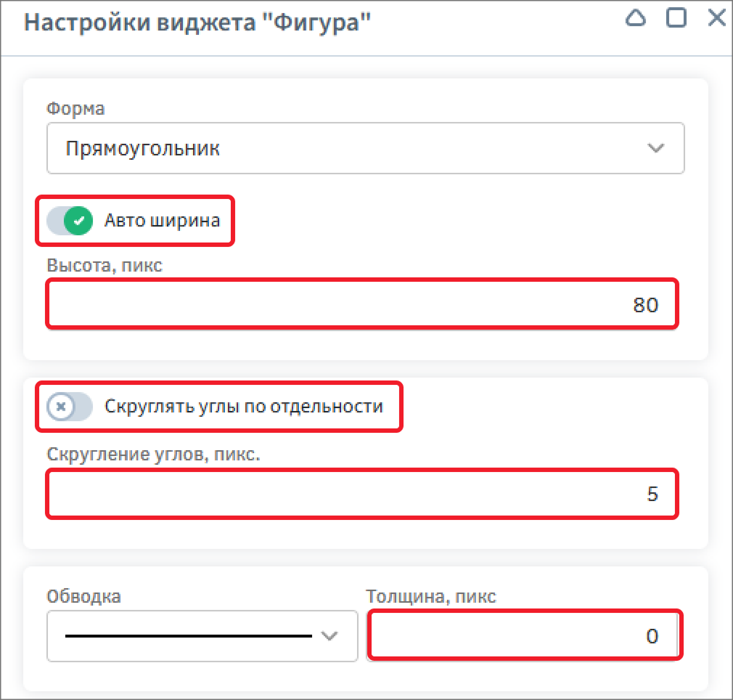The height and width of the screenshot is (700, 733).
Task: Click the "Настройки виджета Фигура" window title
Action: 197,22
